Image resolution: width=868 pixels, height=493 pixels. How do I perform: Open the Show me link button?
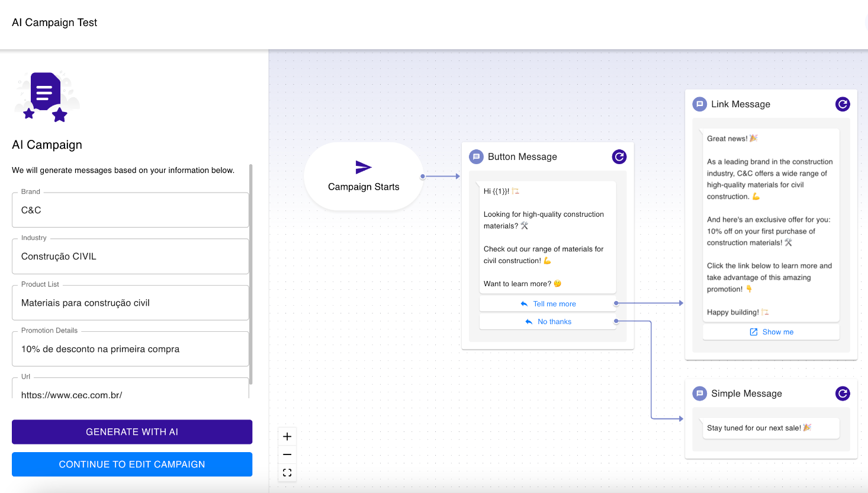pos(771,332)
